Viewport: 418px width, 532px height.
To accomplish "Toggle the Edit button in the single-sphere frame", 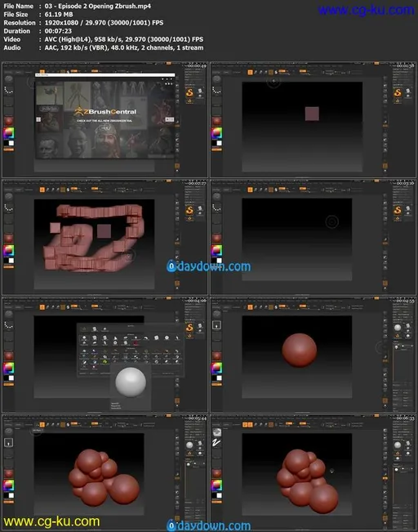I will click(250, 307).
